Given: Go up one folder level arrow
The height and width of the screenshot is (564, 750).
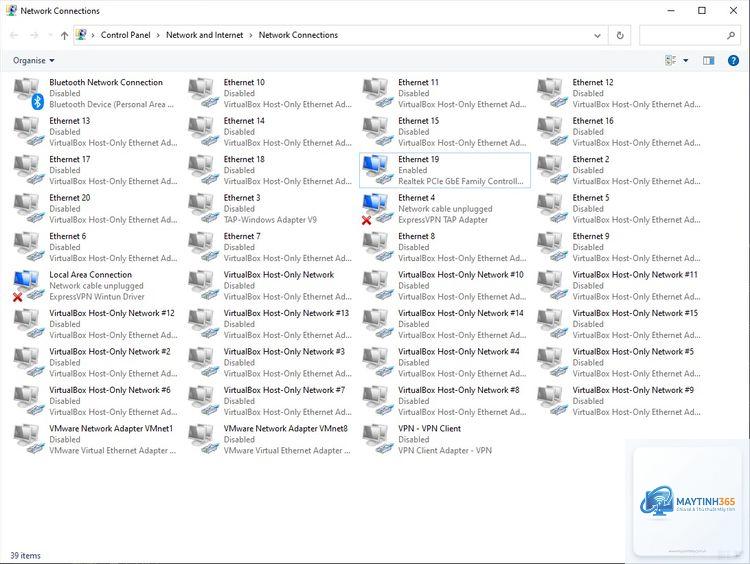Looking at the screenshot, I should (x=65, y=35).
